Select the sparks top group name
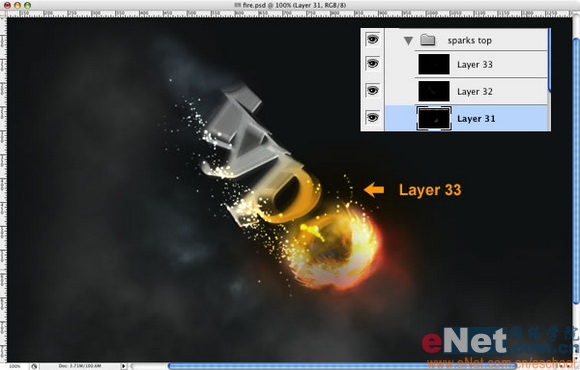The height and width of the screenshot is (370, 580). click(x=469, y=41)
